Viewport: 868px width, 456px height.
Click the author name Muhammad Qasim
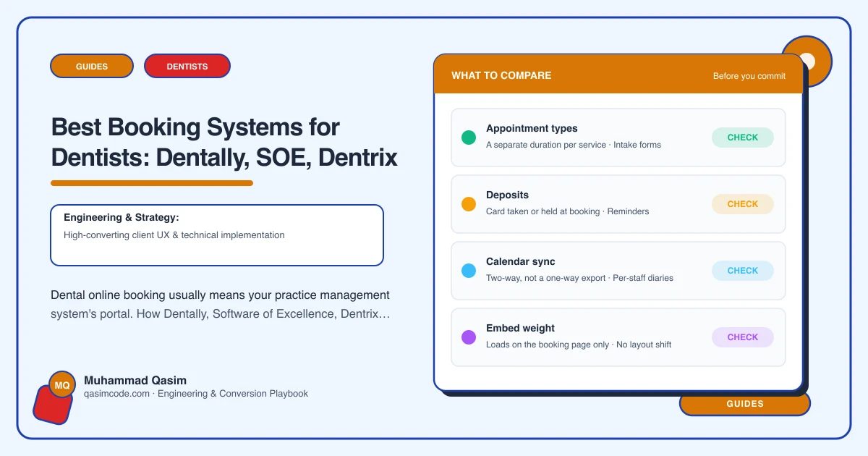pos(135,380)
